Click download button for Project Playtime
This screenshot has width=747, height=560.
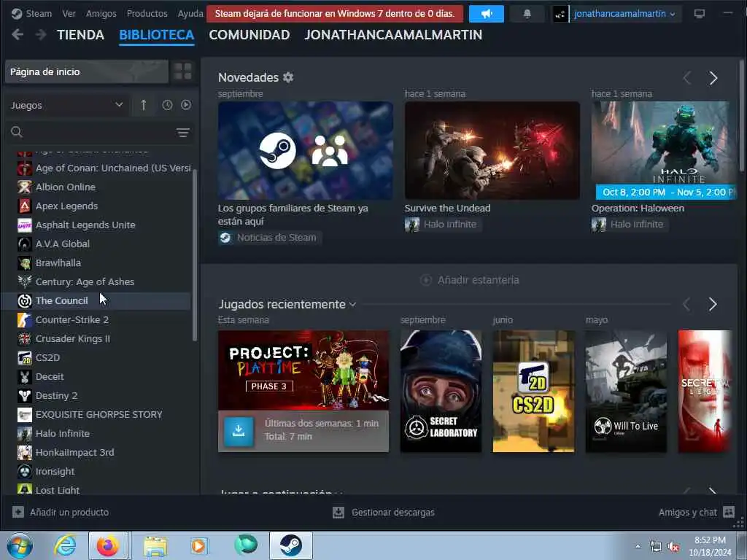click(x=239, y=431)
